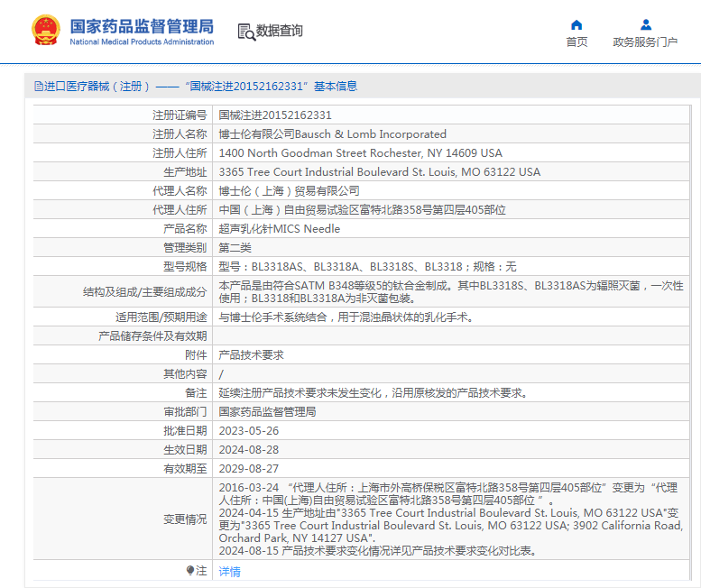Select 适用范围 intended use description
The width and height of the screenshot is (701, 588).
pos(346,317)
